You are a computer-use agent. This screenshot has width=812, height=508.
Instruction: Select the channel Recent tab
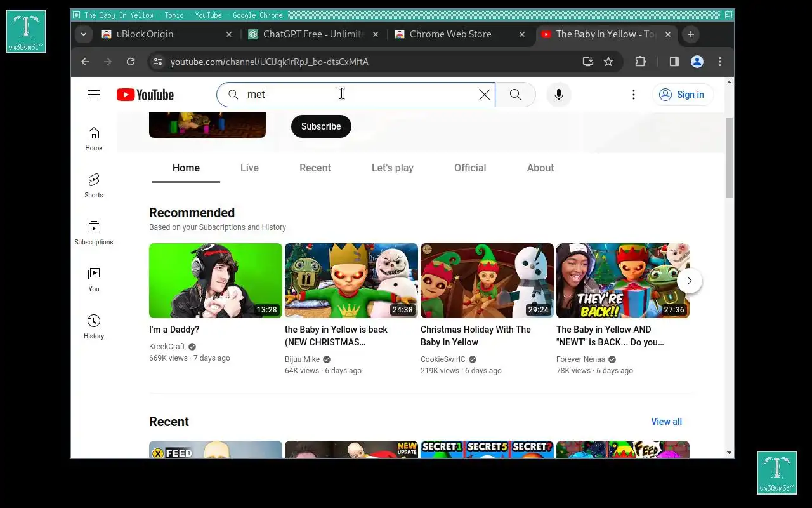click(315, 168)
